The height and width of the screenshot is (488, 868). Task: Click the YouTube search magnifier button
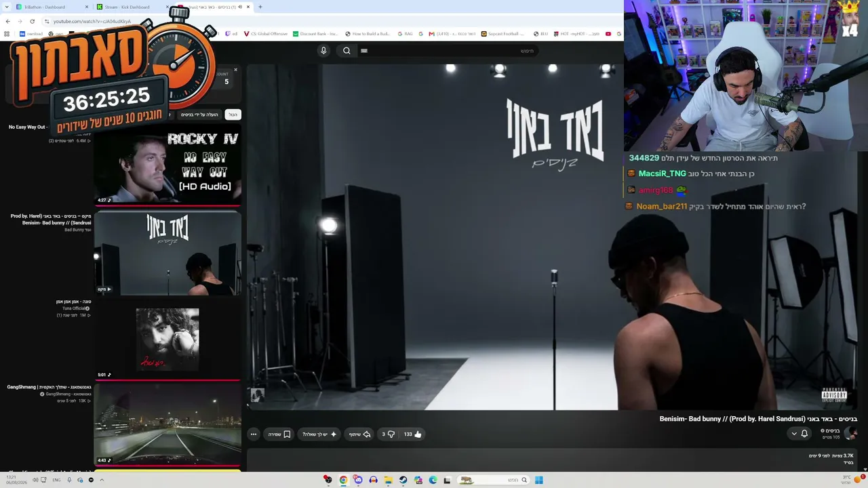(x=347, y=51)
